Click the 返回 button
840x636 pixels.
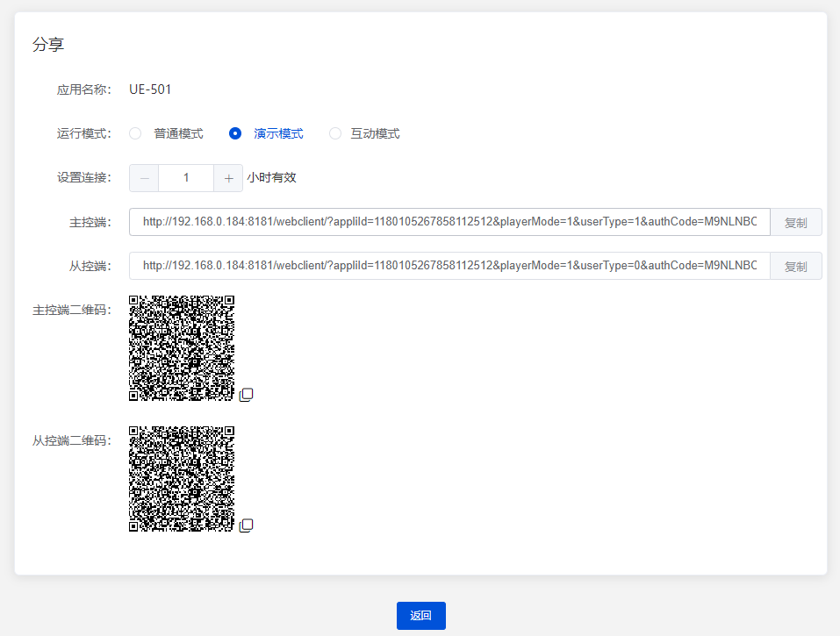click(421, 616)
